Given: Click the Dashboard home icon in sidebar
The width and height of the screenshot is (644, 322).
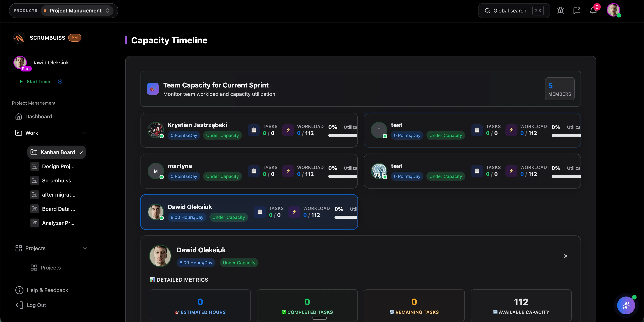Looking at the screenshot, I should [x=19, y=116].
